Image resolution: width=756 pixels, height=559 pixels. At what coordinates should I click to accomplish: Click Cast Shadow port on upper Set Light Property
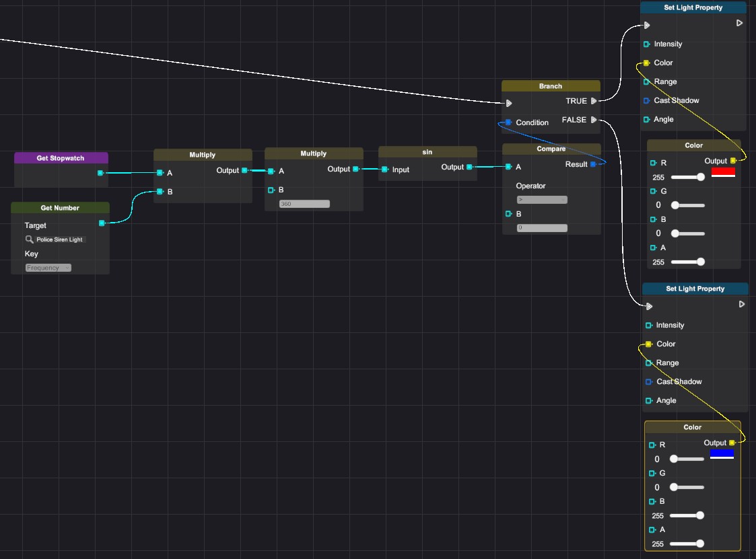647,101
